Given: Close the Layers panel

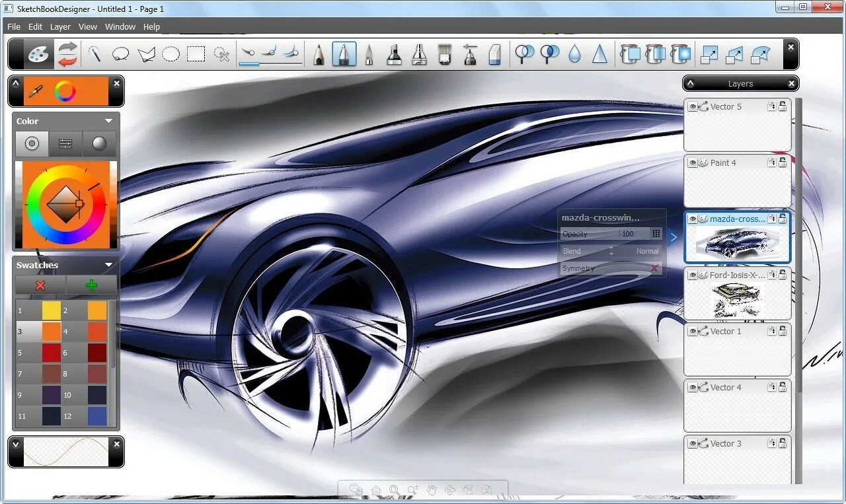Looking at the screenshot, I should [x=791, y=83].
